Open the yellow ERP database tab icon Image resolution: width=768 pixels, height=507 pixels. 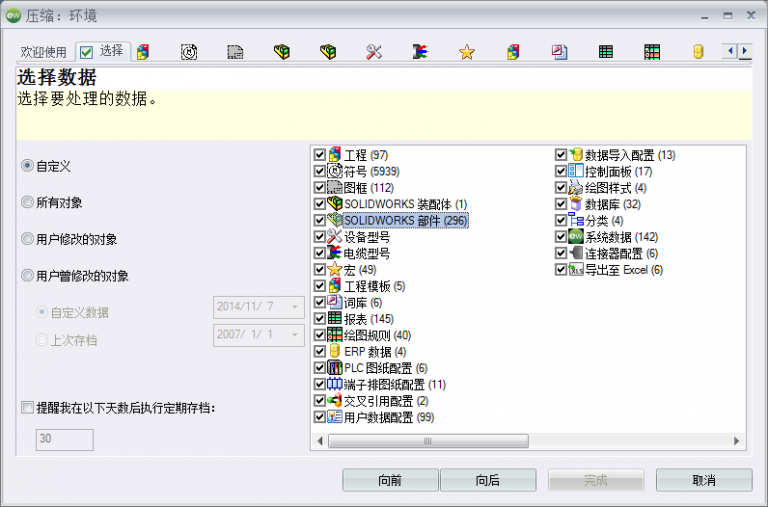(x=698, y=52)
